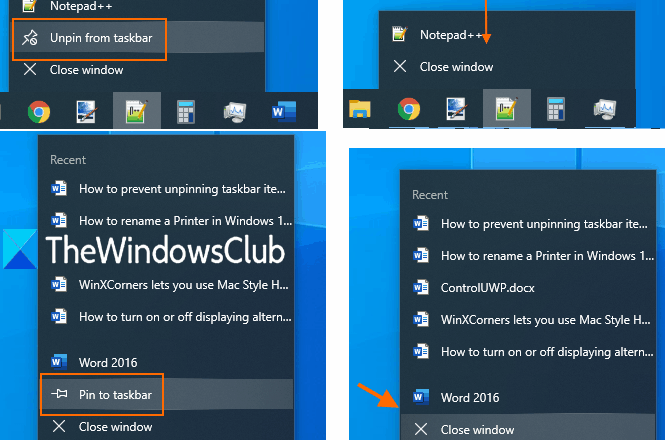Click highlighted Notepad++ taskbar icon in top-left panel
The width and height of the screenshot is (665, 440).
click(137, 112)
